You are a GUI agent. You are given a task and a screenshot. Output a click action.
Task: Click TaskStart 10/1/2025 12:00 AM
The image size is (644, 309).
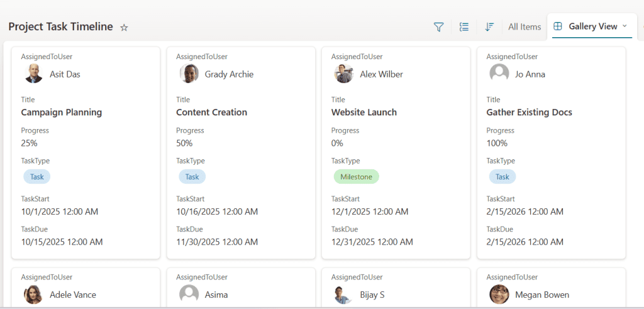click(x=60, y=211)
